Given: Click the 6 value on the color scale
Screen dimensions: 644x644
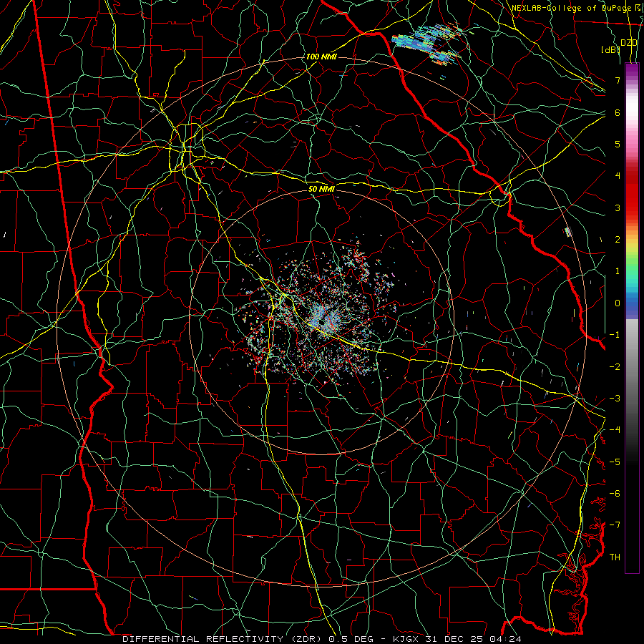Looking at the screenshot, I should [618, 112].
